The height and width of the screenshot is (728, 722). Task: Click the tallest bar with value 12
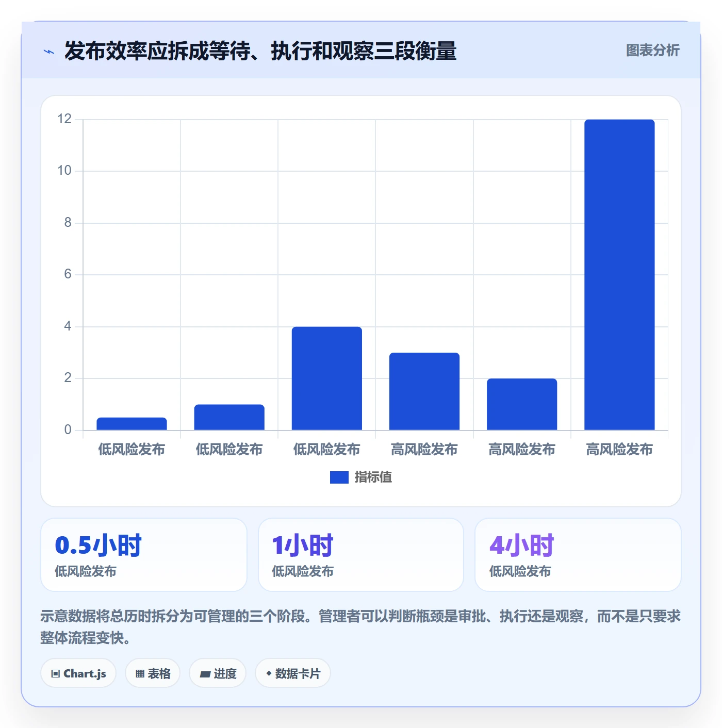pyautogui.click(x=619, y=274)
